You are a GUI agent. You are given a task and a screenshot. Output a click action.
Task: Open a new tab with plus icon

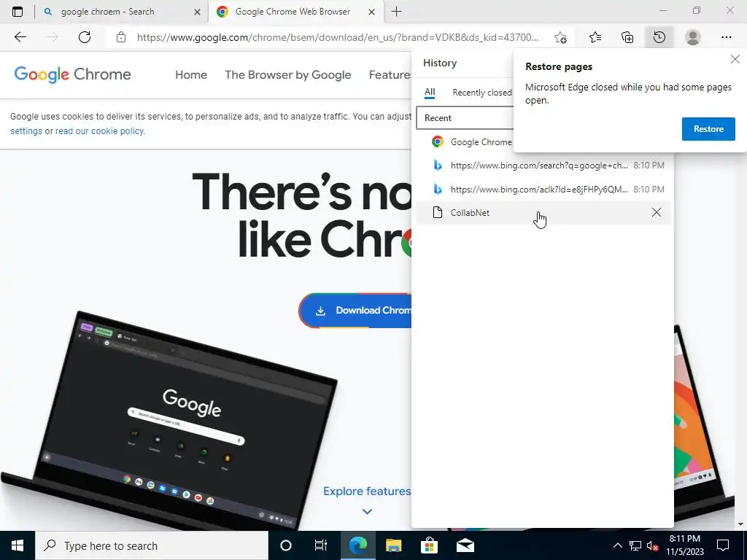point(396,12)
